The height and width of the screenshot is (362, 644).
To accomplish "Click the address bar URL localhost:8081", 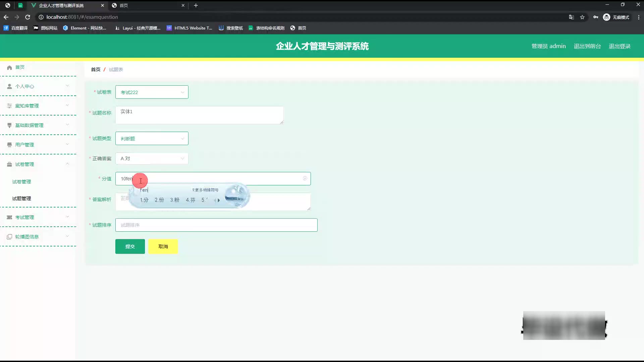I will (x=82, y=17).
